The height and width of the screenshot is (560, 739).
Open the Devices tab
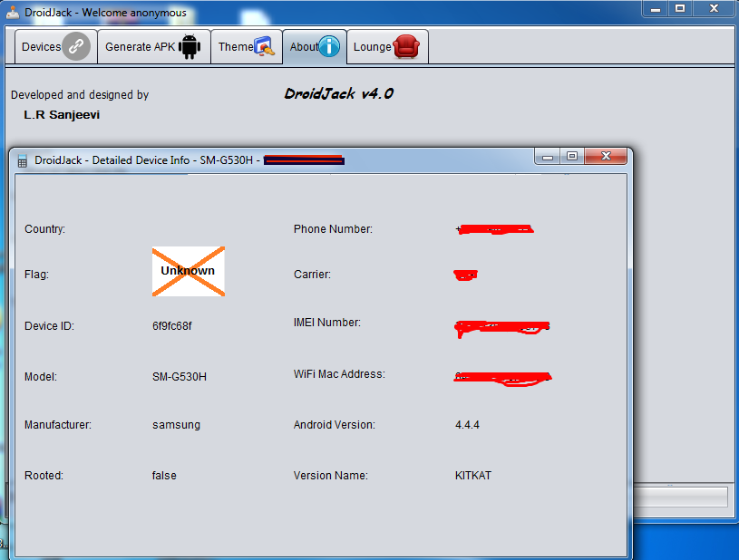(x=56, y=46)
